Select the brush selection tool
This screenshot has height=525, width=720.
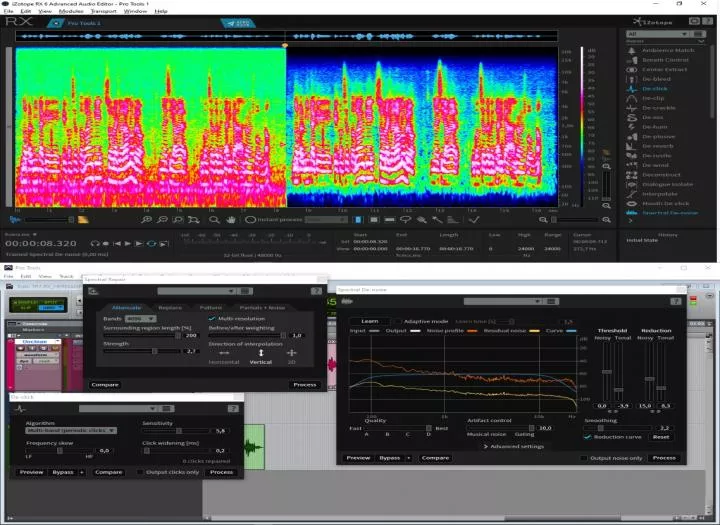[x=421, y=220]
